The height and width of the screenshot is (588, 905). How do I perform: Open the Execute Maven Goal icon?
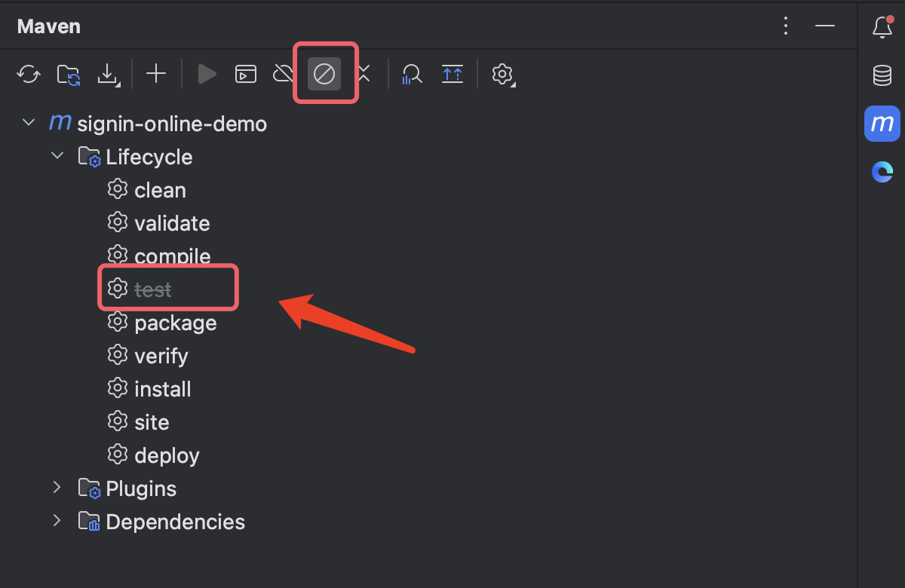[x=246, y=74]
